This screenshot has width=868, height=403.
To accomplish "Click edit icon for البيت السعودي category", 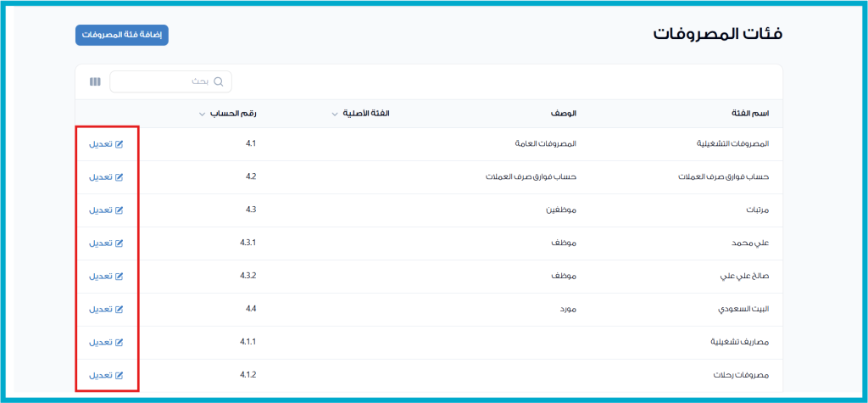I will (x=119, y=310).
